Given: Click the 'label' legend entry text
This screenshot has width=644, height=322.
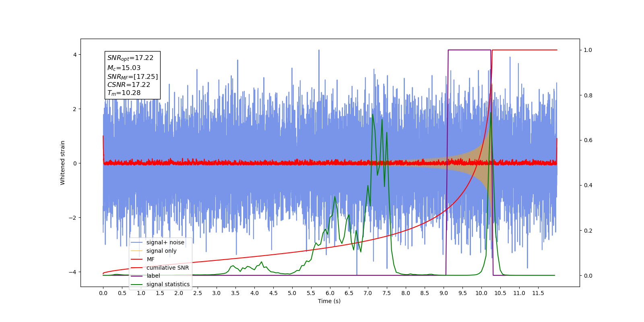Looking at the screenshot, I should [153, 276].
